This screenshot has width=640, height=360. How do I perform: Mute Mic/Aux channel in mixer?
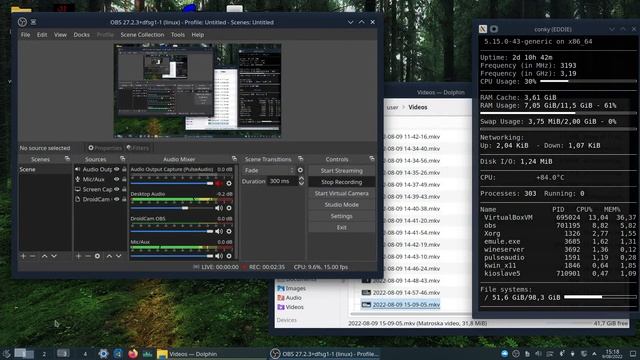tap(219, 256)
